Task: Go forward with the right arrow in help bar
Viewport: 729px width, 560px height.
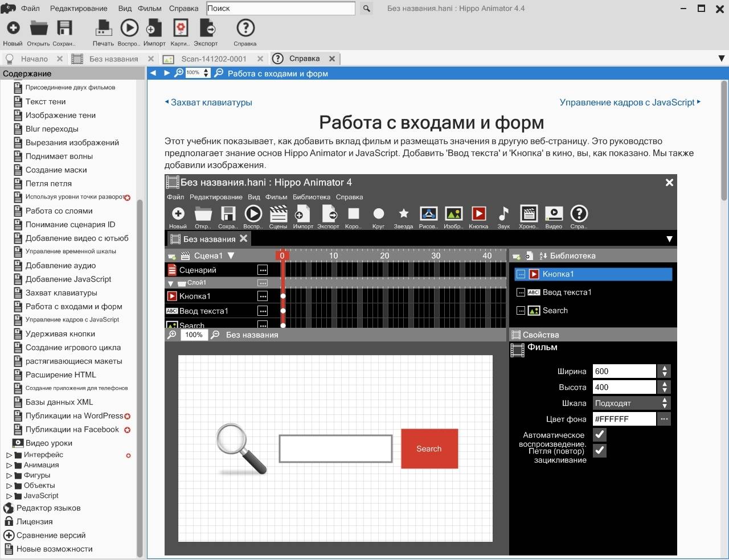Action: [167, 73]
